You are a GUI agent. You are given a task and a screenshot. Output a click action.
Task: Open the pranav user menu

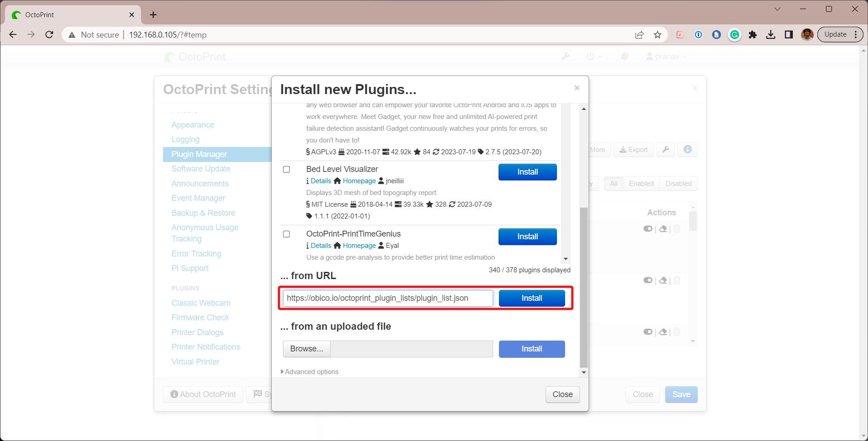667,57
